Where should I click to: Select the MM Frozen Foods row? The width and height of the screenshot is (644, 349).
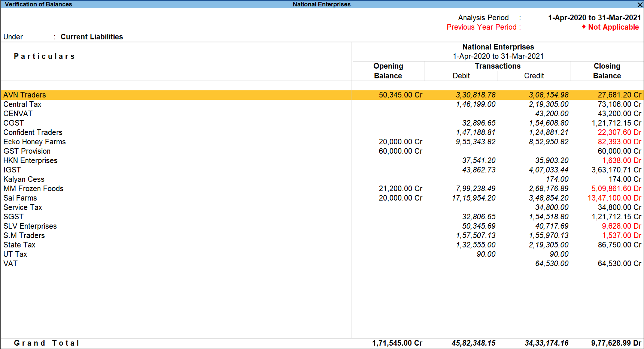[x=33, y=189]
